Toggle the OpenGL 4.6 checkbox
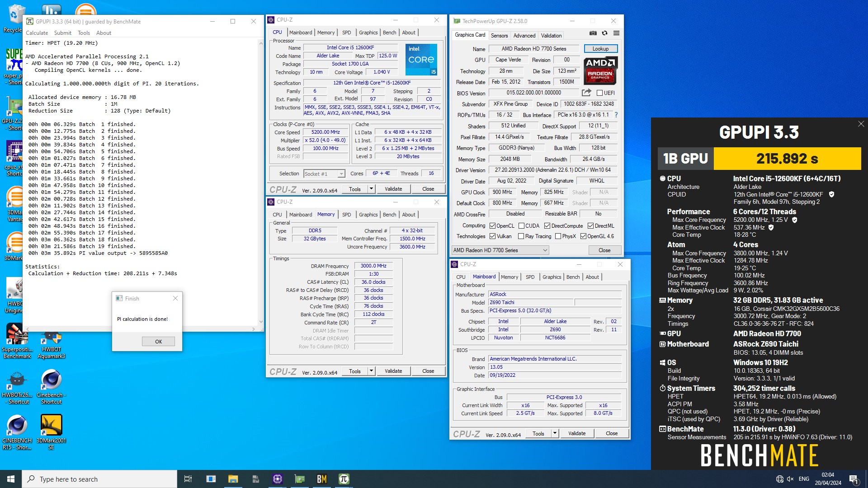This screenshot has height=488, width=868. (x=583, y=236)
